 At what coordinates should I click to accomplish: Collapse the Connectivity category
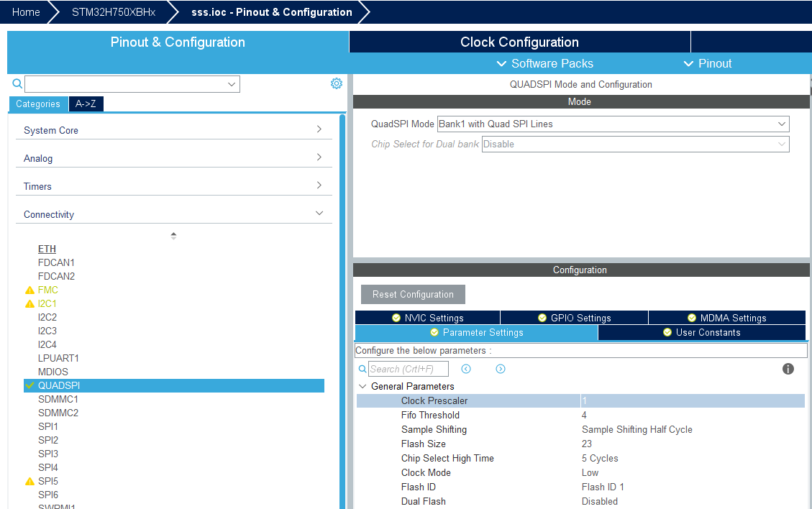coord(319,213)
